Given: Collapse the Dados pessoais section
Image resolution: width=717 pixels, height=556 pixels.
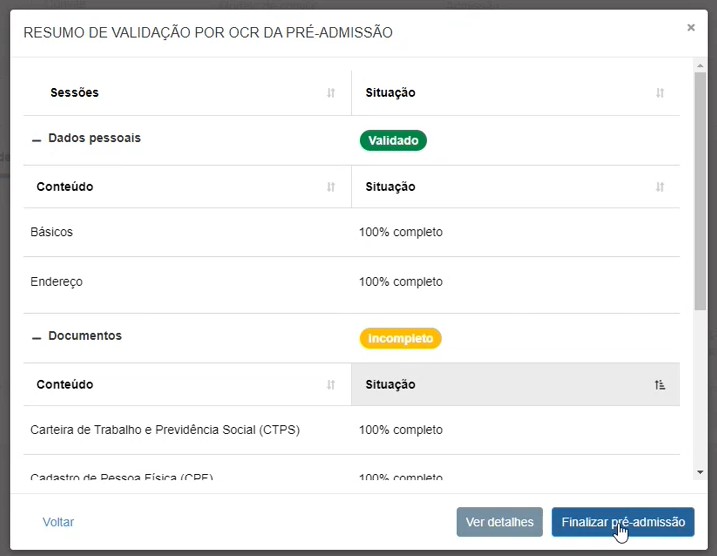Looking at the screenshot, I should [37, 140].
